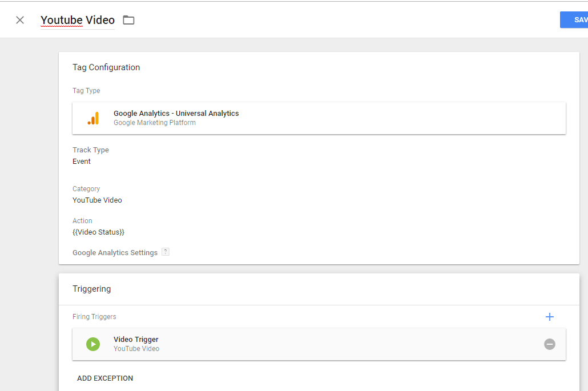The height and width of the screenshot is (391, 588).
Task: Click the Tag Configuration heading
Action: point(106,67)
